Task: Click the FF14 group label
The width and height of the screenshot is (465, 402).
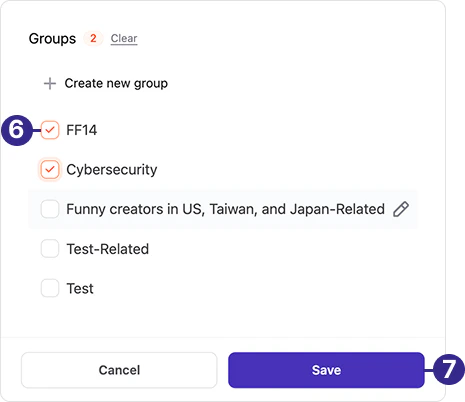Action: (x=82, y=130)
